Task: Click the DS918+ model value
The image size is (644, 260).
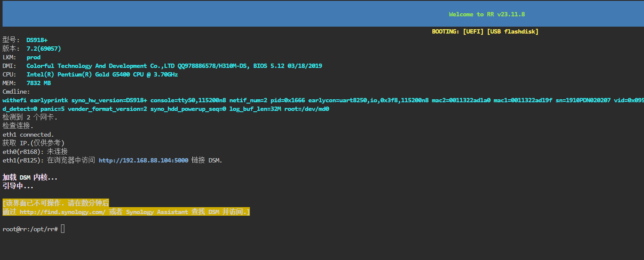Action: click(x=37, y=40)
